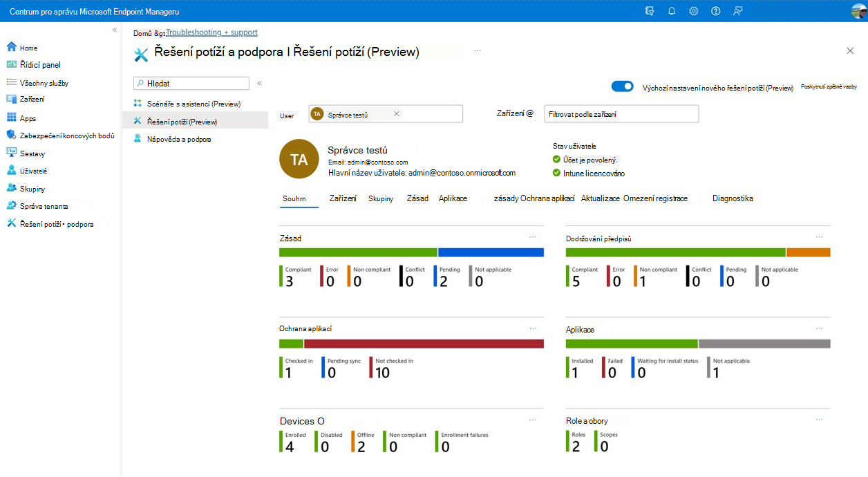Click the large TA user avatar
Image resolution: width=868 pixels, height=477 pixels.
(299, 160)
